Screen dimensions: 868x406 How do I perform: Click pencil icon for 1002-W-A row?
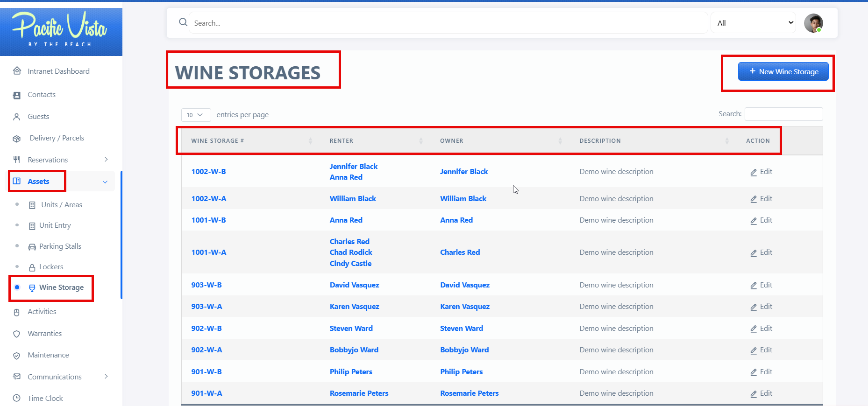(754, 199)
